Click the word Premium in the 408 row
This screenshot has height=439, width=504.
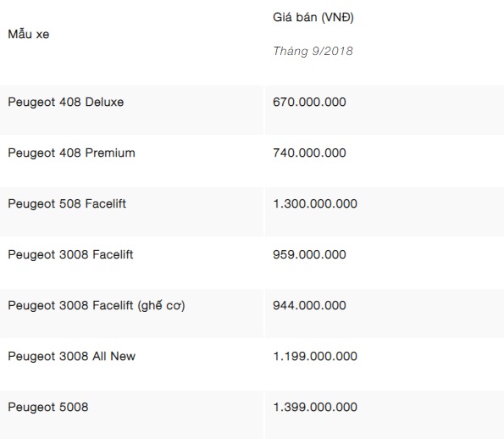click(x=110, y=153)
